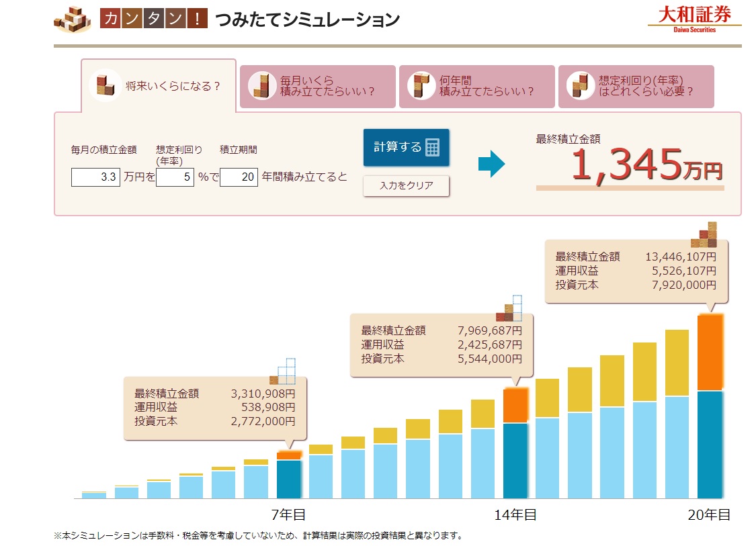756x546 pixels.
Task: Click the blue right arrow icon
Action: (x=491, y=163)
